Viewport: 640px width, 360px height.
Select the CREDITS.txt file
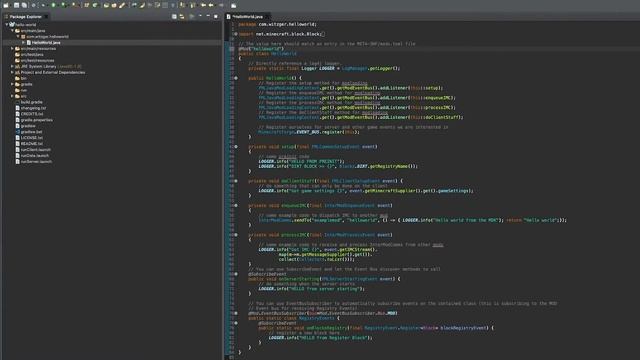[29, 114]
